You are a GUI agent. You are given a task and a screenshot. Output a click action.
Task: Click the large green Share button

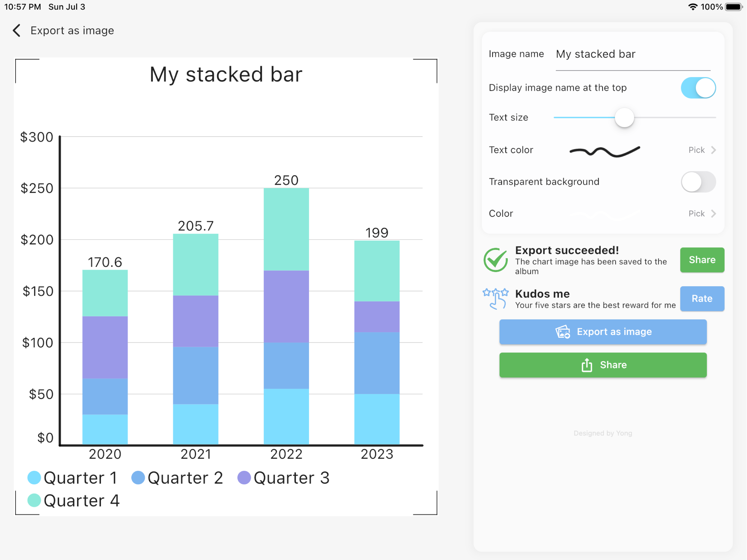603,365
